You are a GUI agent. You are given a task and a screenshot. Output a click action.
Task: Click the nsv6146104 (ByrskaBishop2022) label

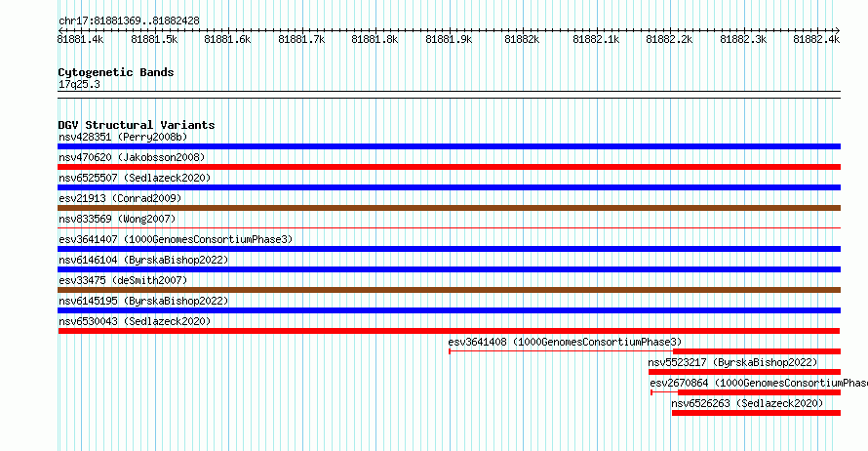(143, 260)
